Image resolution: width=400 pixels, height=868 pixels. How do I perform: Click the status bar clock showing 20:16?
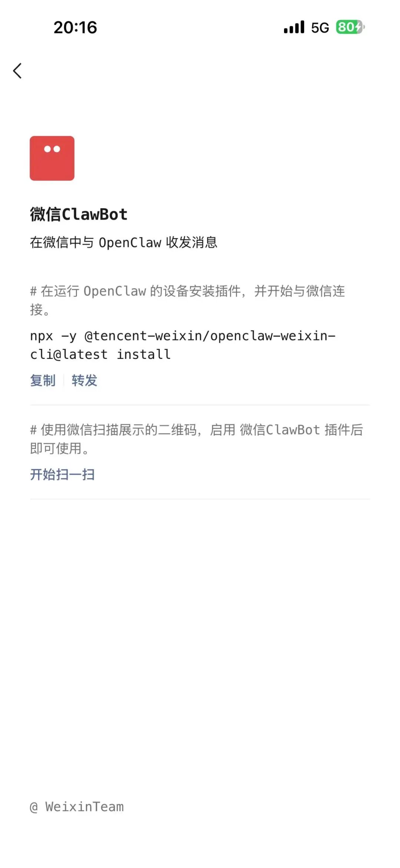coord(75,27)
